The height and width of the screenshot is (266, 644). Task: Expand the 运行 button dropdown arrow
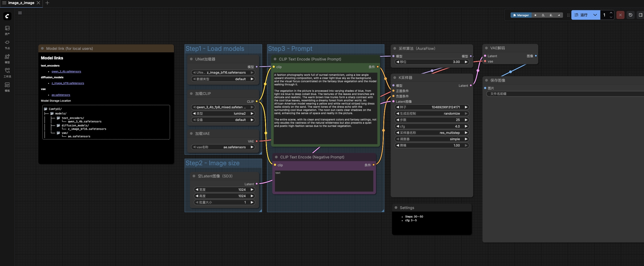[x=595, y=15]
